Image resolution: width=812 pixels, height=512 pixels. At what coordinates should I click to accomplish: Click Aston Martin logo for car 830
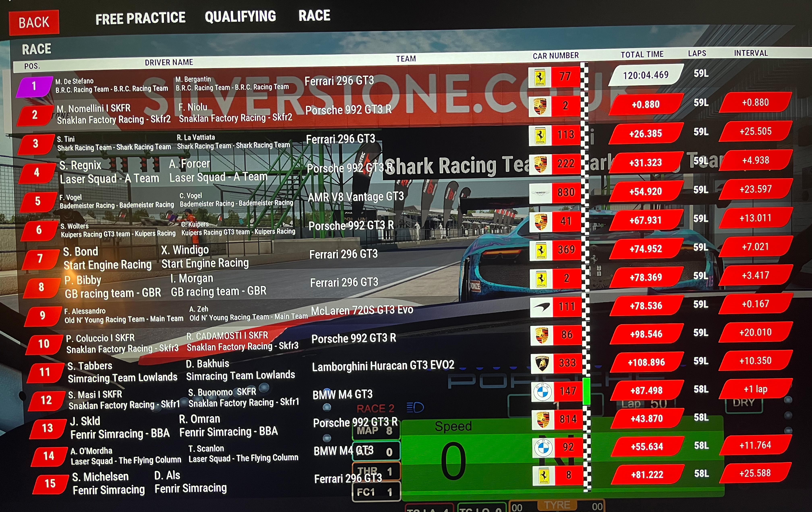pos(541,193)
